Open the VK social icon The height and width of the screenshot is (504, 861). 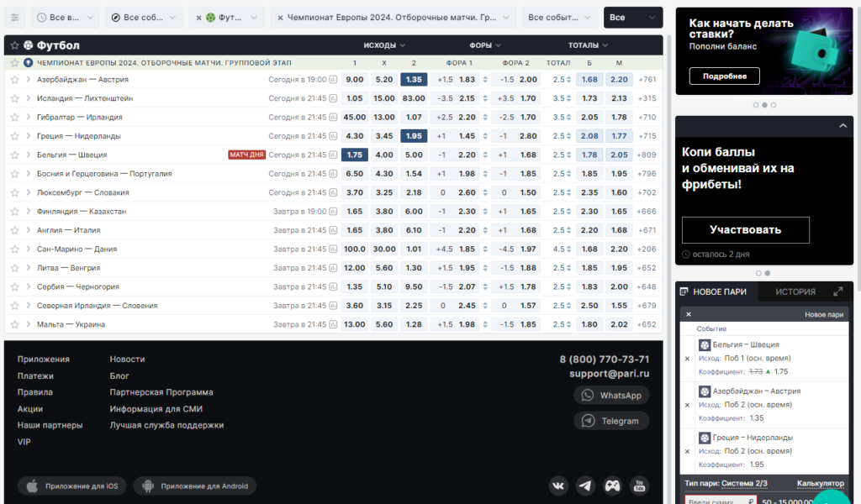coord(558,486)
